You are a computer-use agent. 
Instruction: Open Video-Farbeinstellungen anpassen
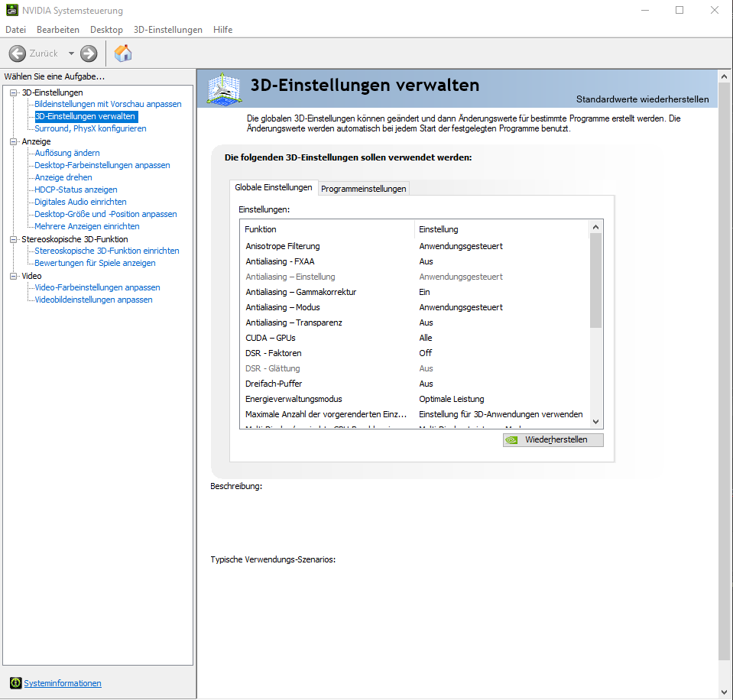(97, 287)
